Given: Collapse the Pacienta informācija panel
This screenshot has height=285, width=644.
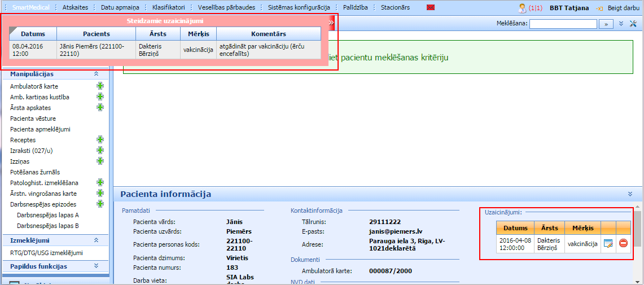Looking at the screenshot, I should click(630, 194).
